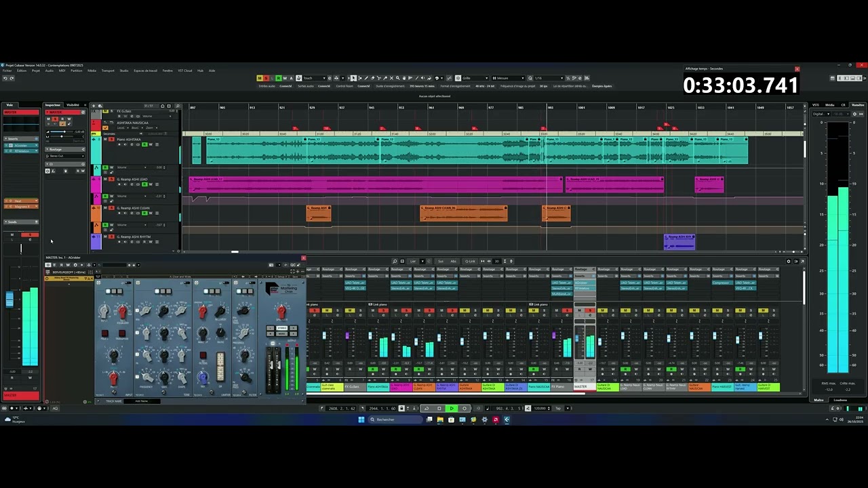The width and height of the screenshot is (868, 488).
Task: Expand the Inserts section in Voie panel
Action: [x=21, y=139]
